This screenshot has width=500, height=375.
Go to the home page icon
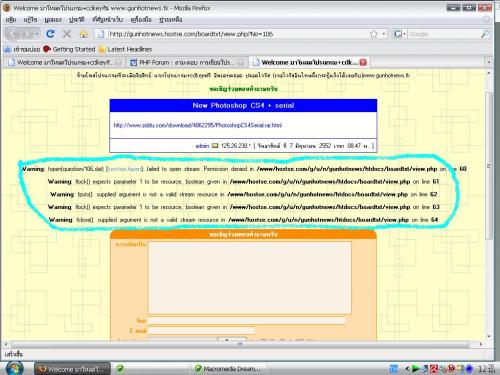84,34
